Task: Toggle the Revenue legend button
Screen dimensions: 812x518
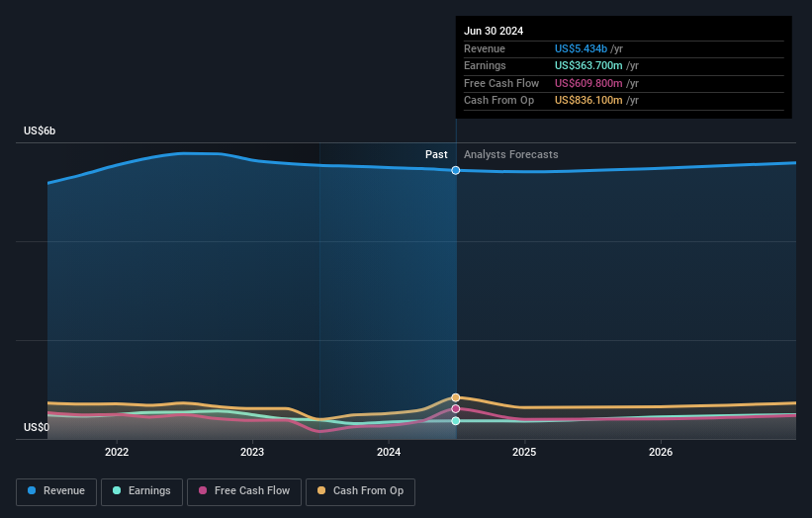Action: coord(56,491)
